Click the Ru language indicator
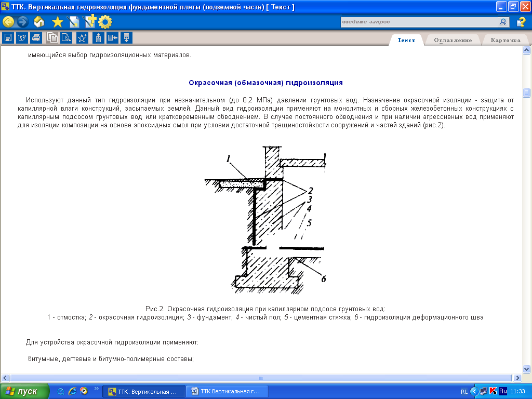532x399 pixels. tap(503, 391)
